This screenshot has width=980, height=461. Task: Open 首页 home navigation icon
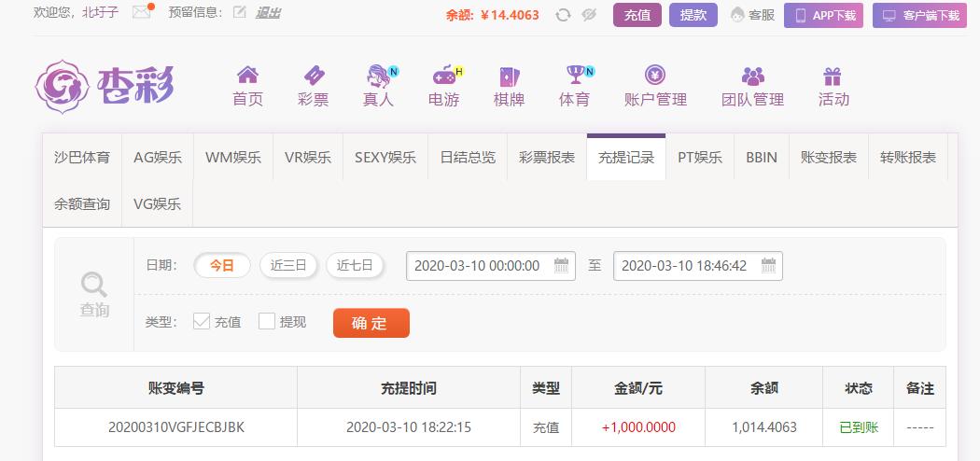247,76
